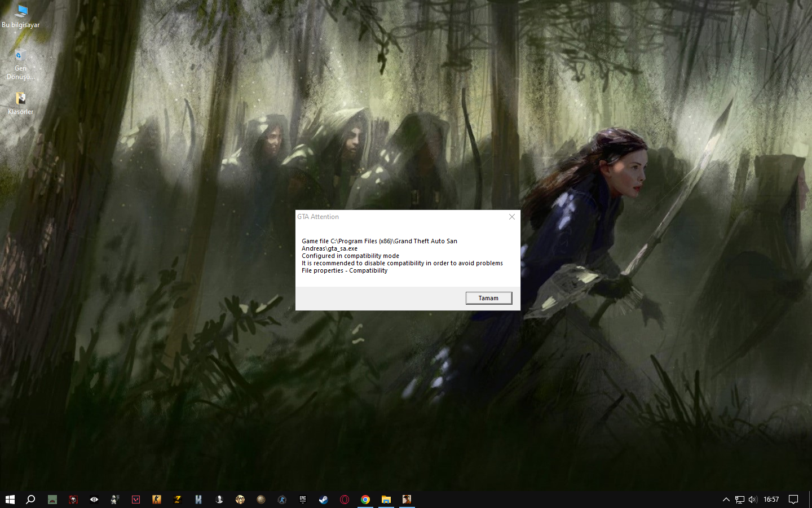The image size is (812, 508).
Task: Open the volume speaker tray icon
Action: pos(753,500)
